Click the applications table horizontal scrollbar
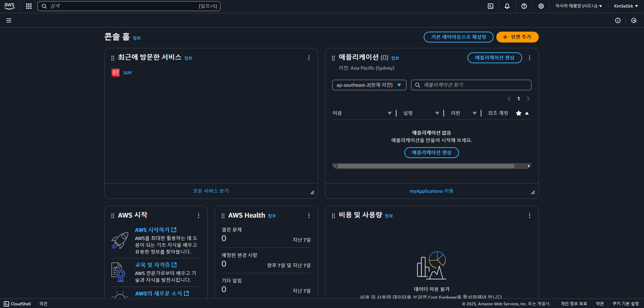 [x=426, y=166]
